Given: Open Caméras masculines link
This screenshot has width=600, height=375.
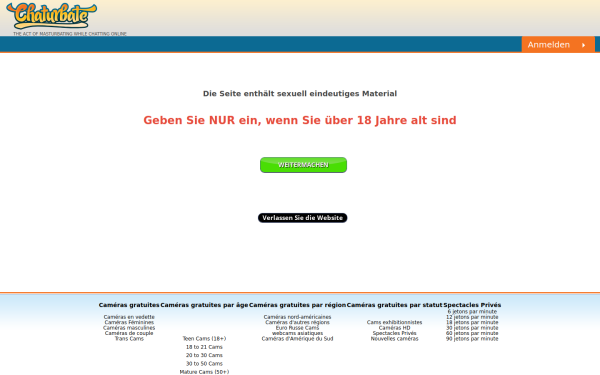Looking at the screenshot, I should tap(129, 328).
